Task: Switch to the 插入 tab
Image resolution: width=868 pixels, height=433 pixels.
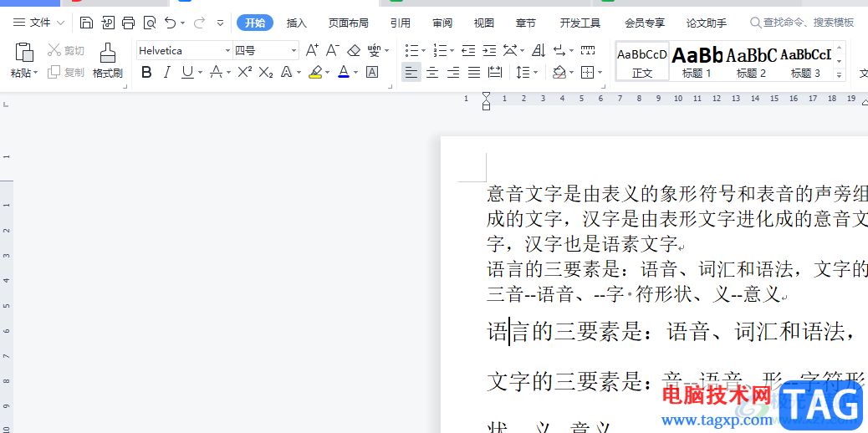Action: 297,23
